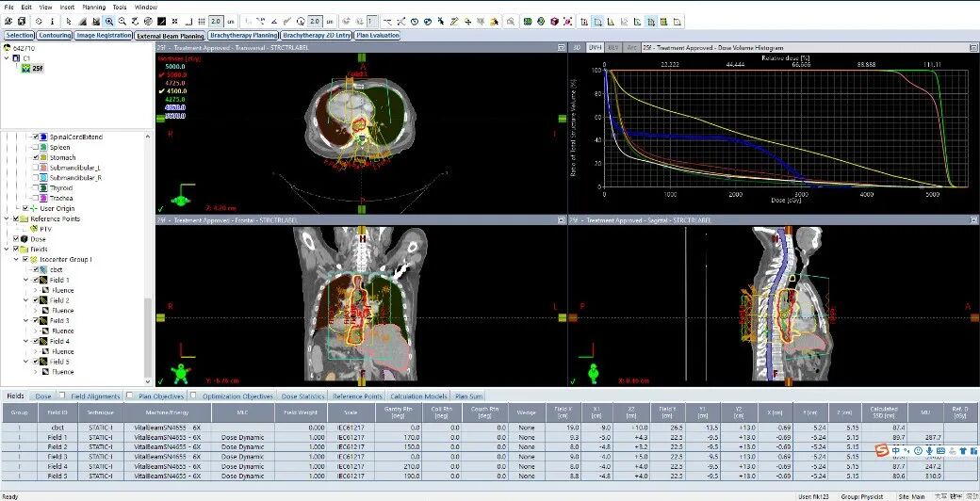Toggle the Dose visibility checkbox
The height and width of the screenshot is (501, 980).
(16, 238)
